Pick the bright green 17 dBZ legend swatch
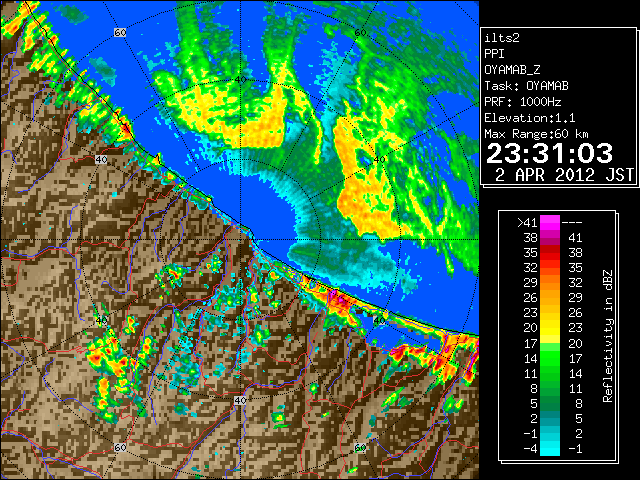The image size is (640, 480). click(x=550, y=347)
